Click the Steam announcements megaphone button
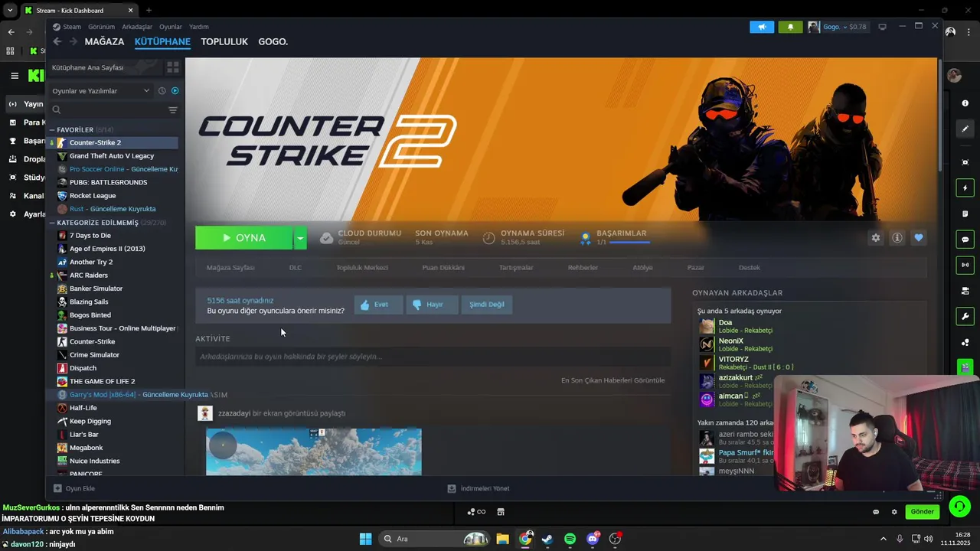980x551 pixels. pyautogui.click(x=762, y=27)
